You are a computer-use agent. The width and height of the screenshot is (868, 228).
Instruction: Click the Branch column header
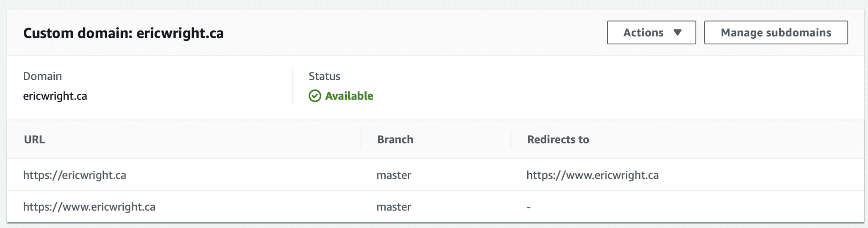point(395,140)
